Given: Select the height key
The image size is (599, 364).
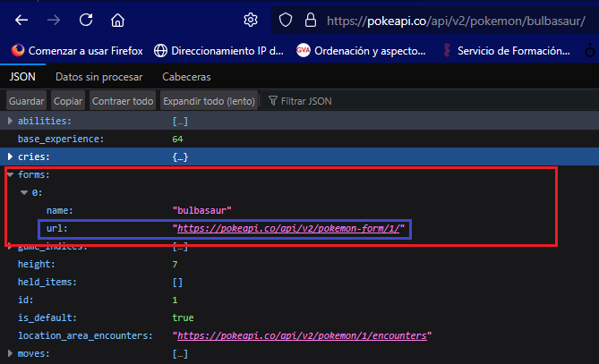Looking at the screenshot, I should point(37,264).
